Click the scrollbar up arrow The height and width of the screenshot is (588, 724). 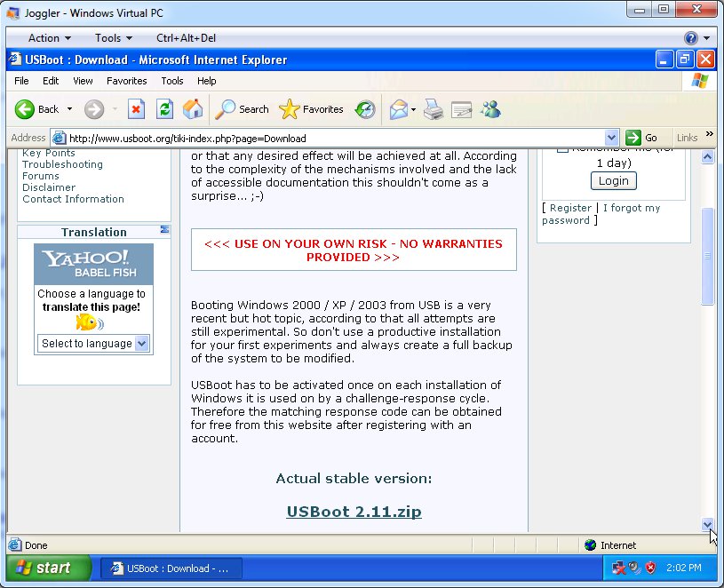tap(707, 157)
